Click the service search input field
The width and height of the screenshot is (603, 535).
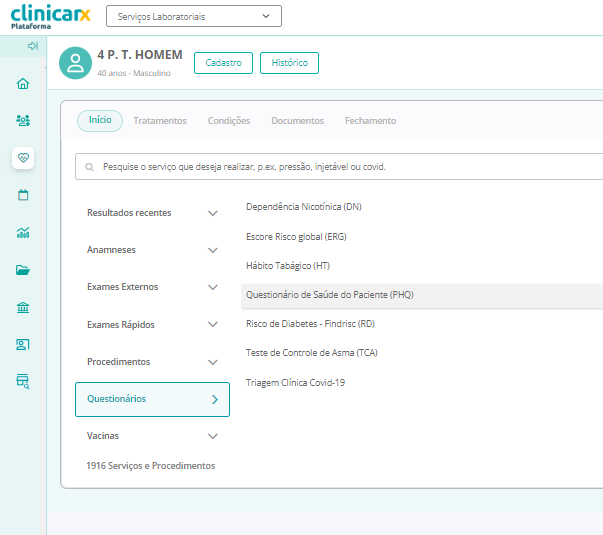(x=340, y=167)
